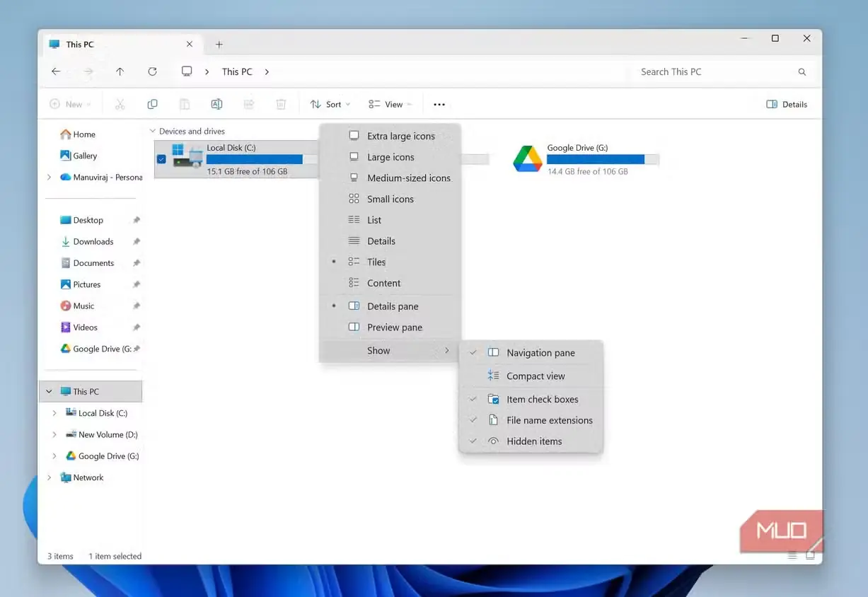868x597 pixels.
Task: Toggle Details pane button on toolbar
Action: (787, 105)
